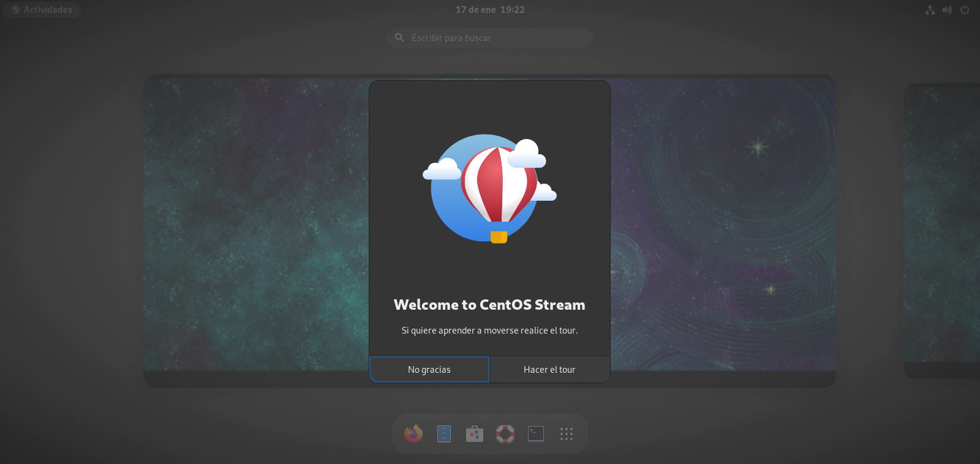Click the volume speaker icon
Screen dimensions: 980x464
(x=947, y=10)
